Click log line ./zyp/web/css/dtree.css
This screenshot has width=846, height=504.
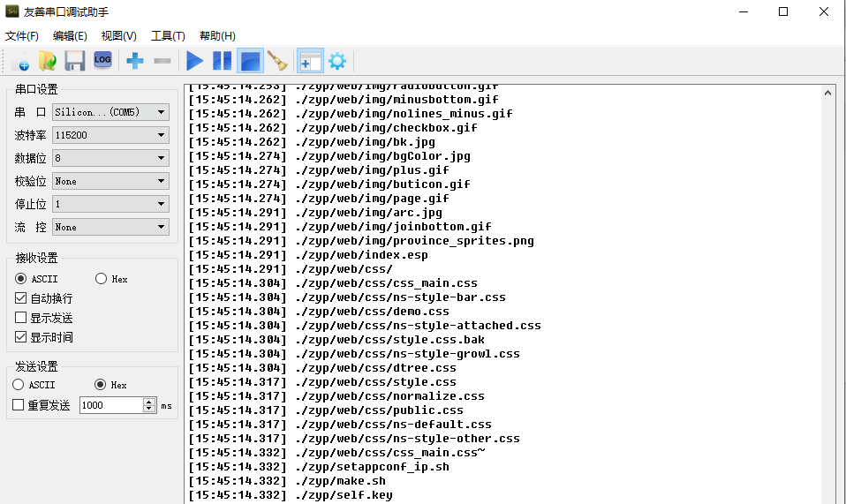point(322,367)
